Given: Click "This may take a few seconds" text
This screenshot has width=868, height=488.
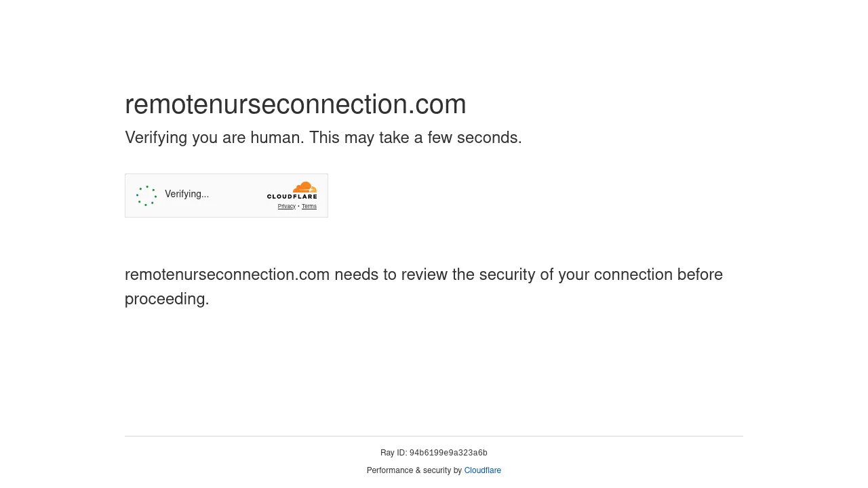Looking at the screenshot, I should [415, 138].
